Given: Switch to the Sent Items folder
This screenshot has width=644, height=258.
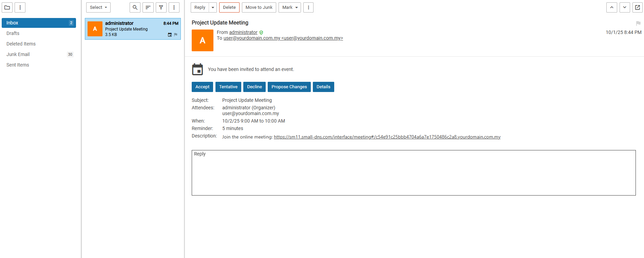Looking at the screenshot, I should (x=18, y=65).
